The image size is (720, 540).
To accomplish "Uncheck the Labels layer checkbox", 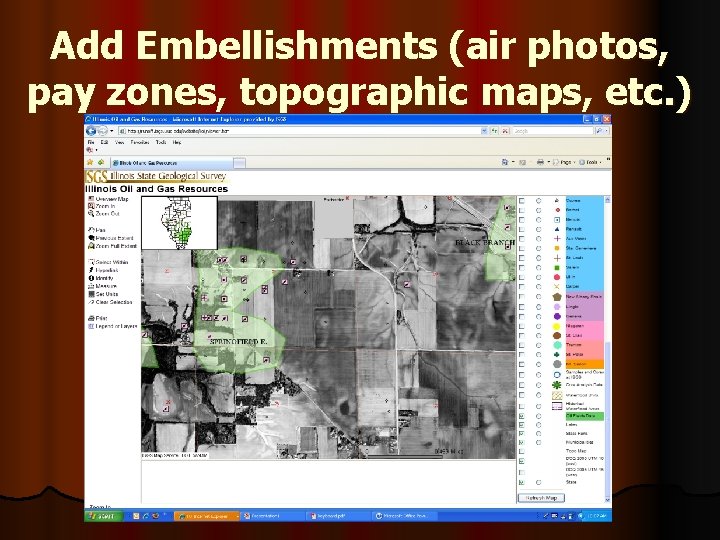I will tap(522, 425).
